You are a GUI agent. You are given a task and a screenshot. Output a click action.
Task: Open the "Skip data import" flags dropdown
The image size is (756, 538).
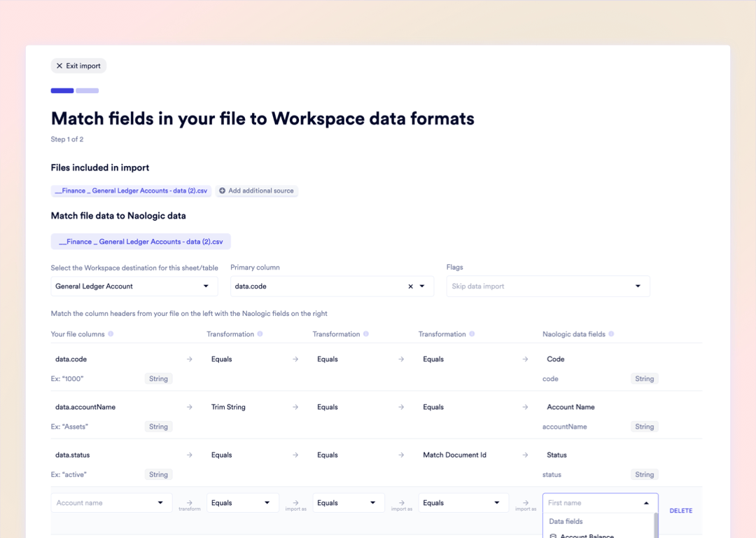637,286
